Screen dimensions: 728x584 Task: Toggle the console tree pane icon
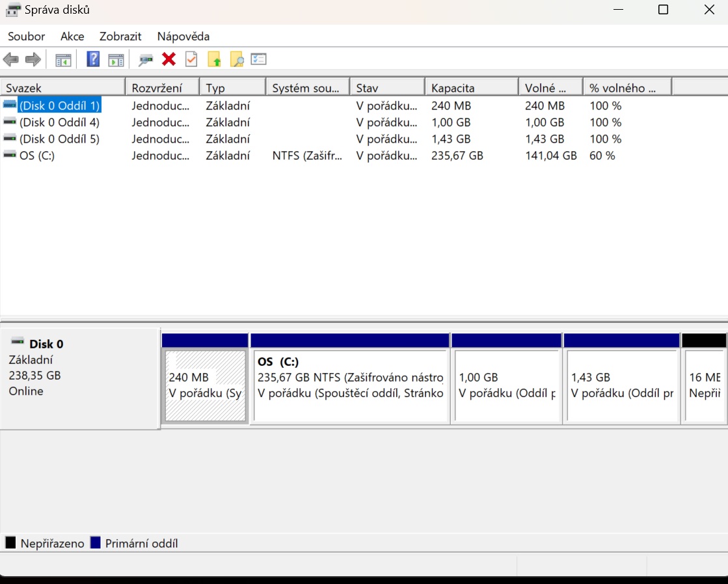[x=63, y=60]
